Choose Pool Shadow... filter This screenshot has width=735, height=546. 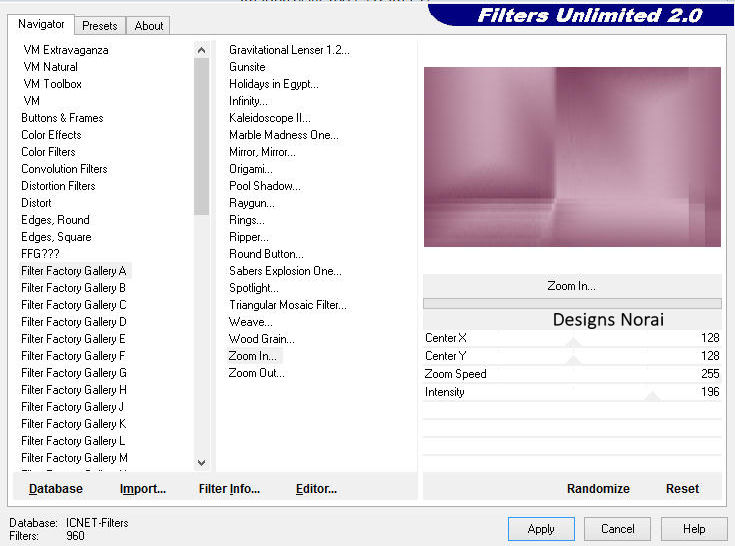tap(265, 186)
